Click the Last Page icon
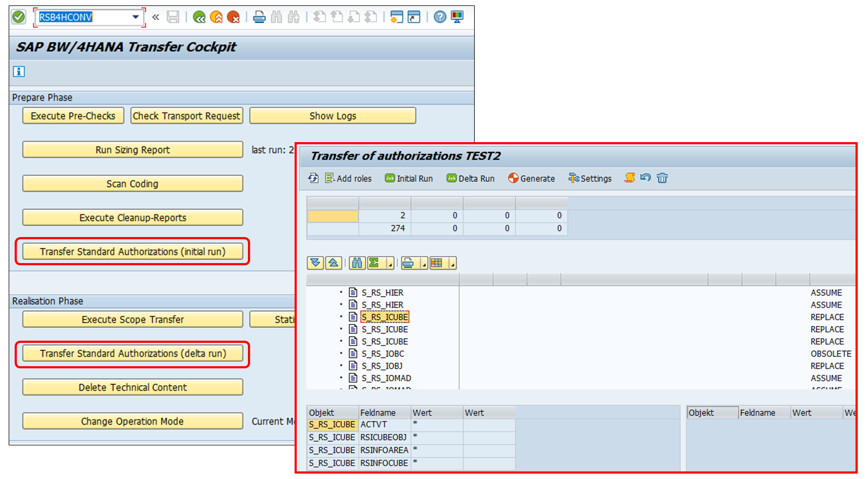Screen dimensions: 868x479 pos(371,17)
